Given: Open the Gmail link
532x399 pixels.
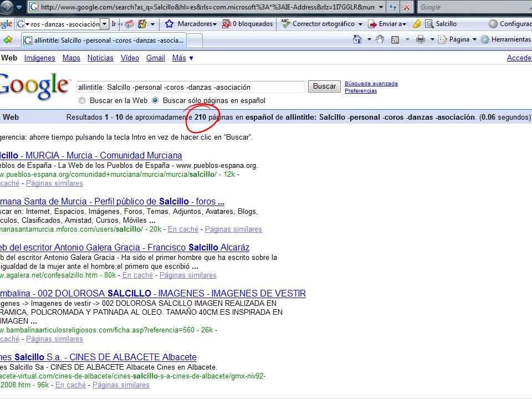Looking at the screenshot, I should tap(156, 58).
